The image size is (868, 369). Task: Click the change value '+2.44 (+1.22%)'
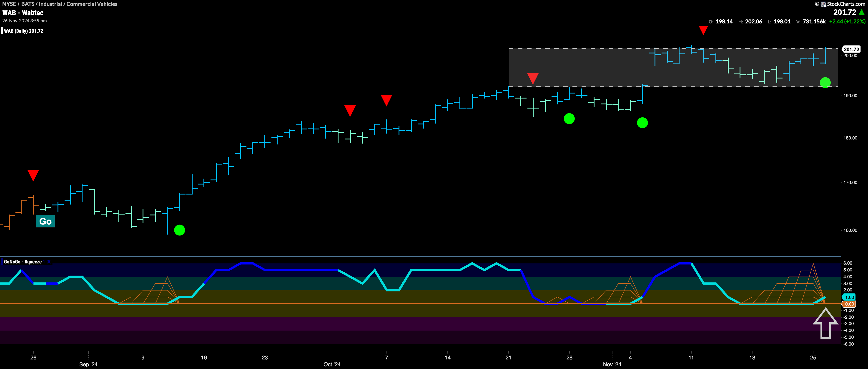click(847, 22)
